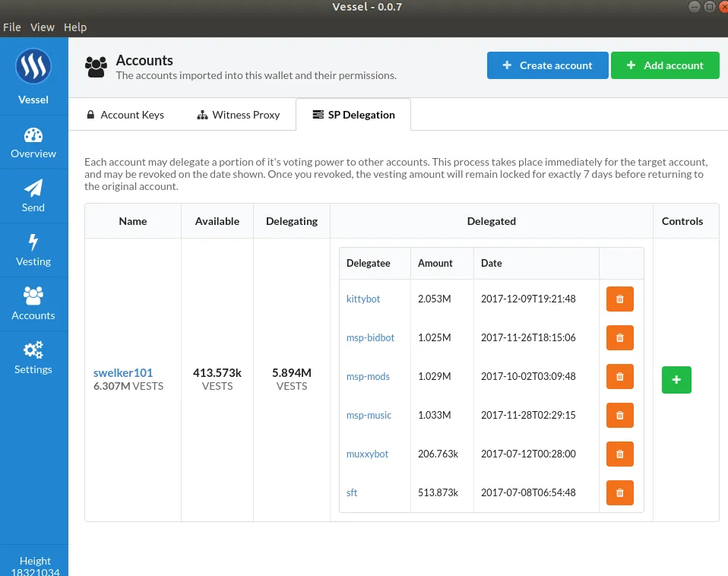Select date 2017-11-28T02:29:15

click(x=528, y=416)
